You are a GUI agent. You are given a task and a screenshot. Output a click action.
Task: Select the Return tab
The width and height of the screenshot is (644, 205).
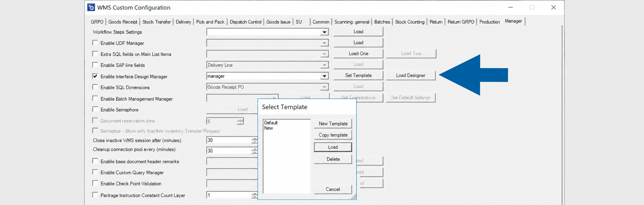436,22
